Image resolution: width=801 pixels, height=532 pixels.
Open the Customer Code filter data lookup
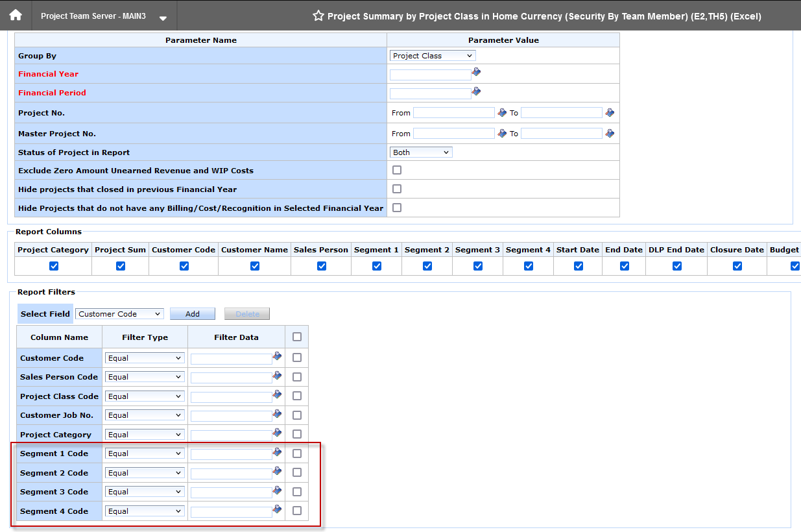point(277,356)
